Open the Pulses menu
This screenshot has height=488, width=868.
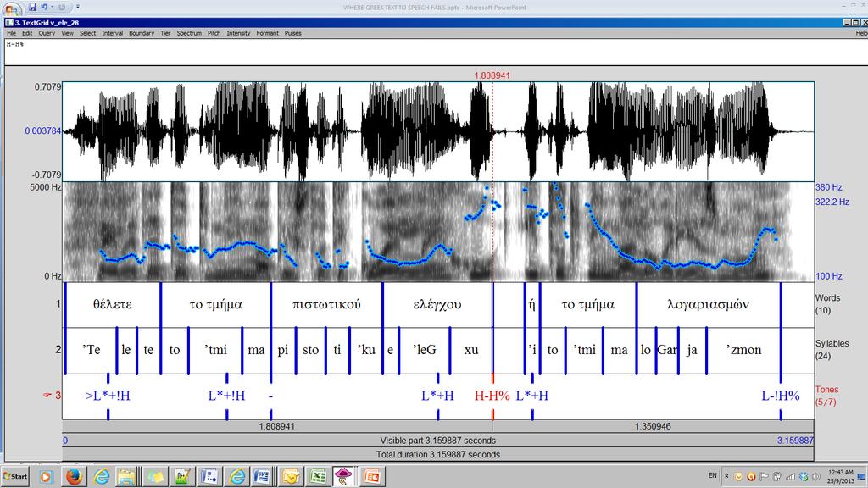tap(292, 33)
